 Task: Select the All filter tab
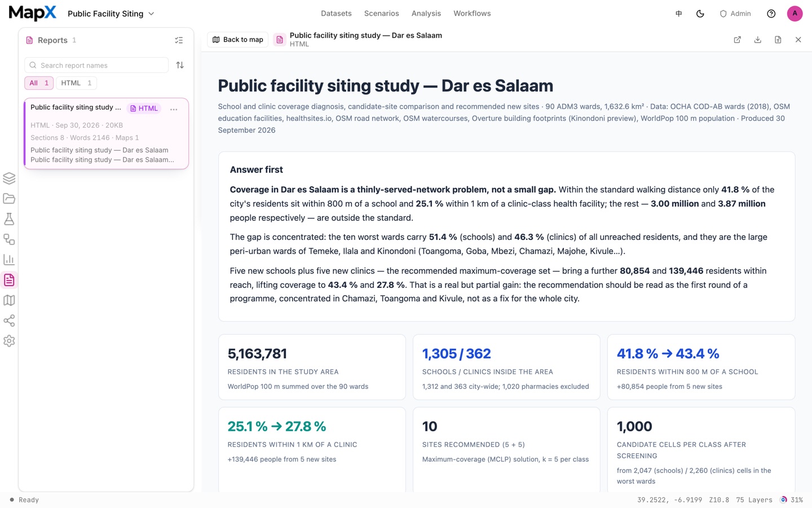(39, 83)
